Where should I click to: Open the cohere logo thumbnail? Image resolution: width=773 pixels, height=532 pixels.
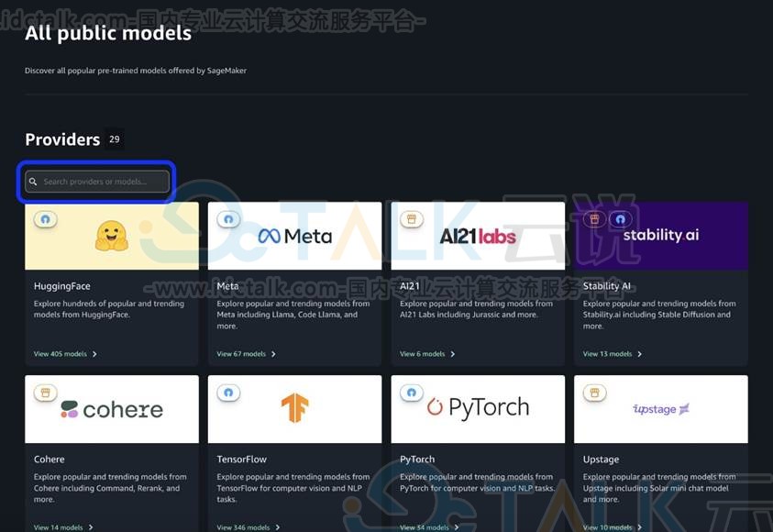(112, 409)
